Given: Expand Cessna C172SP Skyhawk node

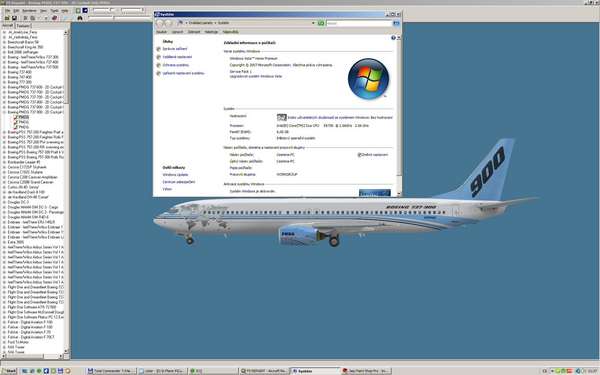Looking at the screenshot, I should tap(5, 167).
